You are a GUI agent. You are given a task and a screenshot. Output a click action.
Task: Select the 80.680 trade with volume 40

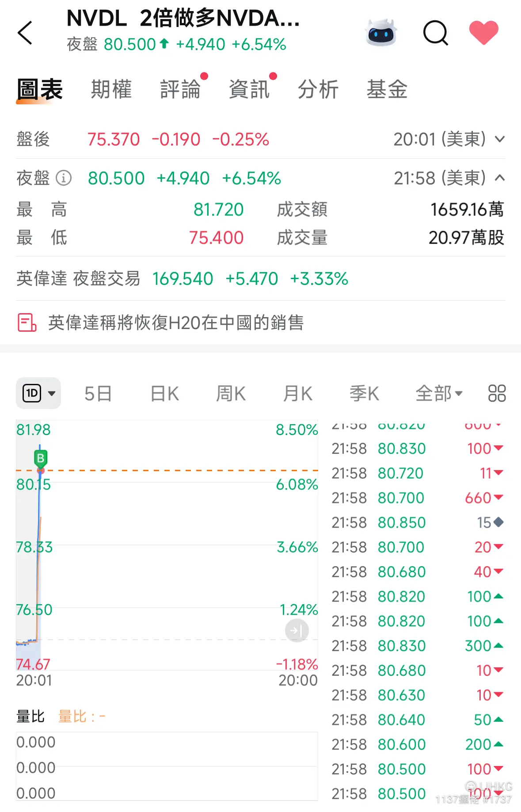click(418, 572)
